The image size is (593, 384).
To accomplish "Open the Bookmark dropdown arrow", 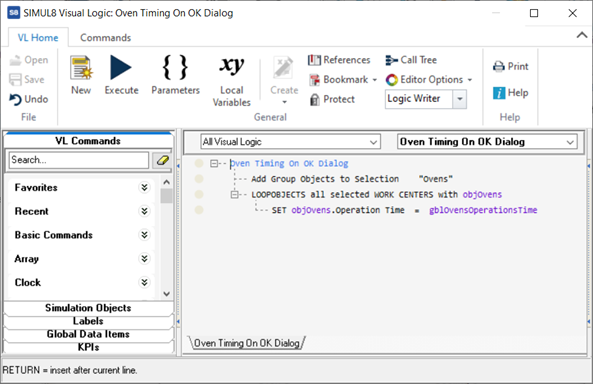I will tap(374, 80).
